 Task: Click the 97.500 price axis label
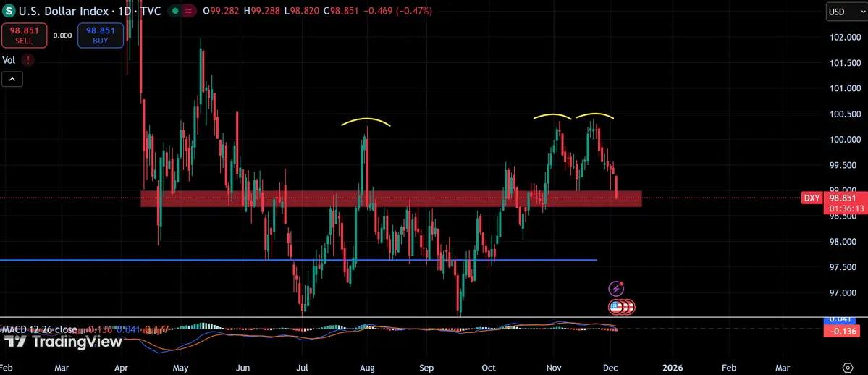click(844, 267)
